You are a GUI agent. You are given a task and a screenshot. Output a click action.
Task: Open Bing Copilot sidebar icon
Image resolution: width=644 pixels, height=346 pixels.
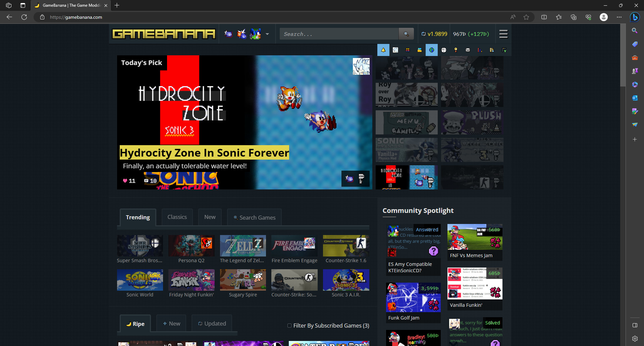click(x=635, y=17)
